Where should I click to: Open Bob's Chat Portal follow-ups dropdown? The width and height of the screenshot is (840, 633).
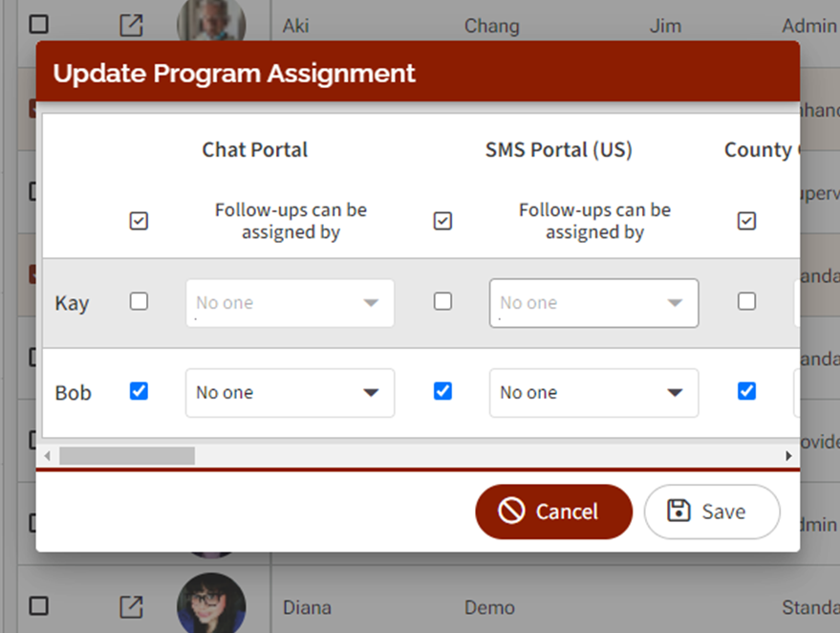tap(290, 393)
